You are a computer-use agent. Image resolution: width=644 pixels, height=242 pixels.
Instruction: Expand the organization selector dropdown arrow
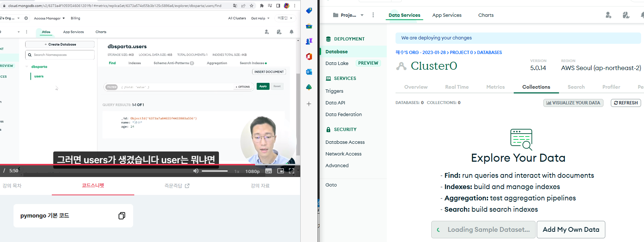coord(19,18)
